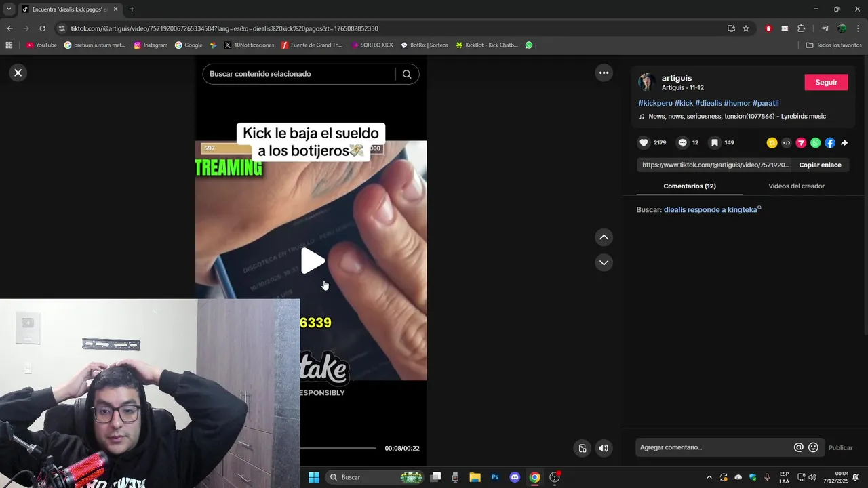Show hidden system tray icons chevron
Viewport: 868px width, 488px height.
[709, 477]
